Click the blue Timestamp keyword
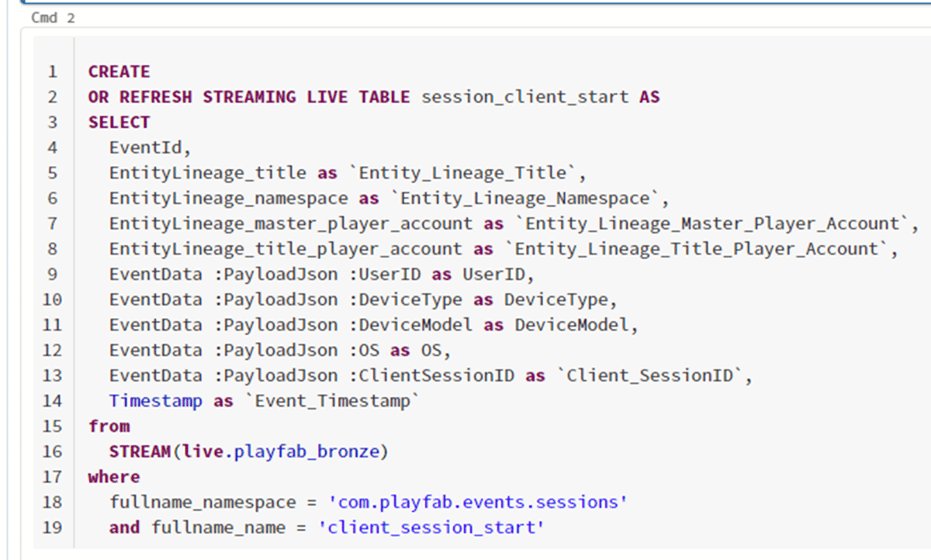This screenshot has height=560, width=931. click(x=155, y=401)
